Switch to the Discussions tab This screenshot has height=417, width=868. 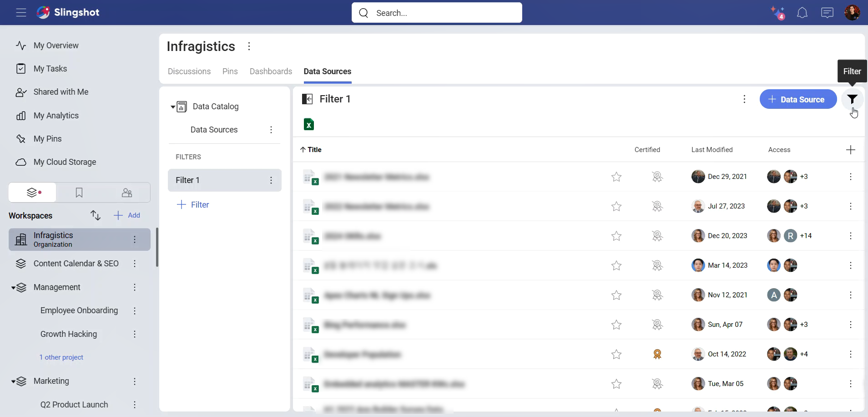(189, 71)
